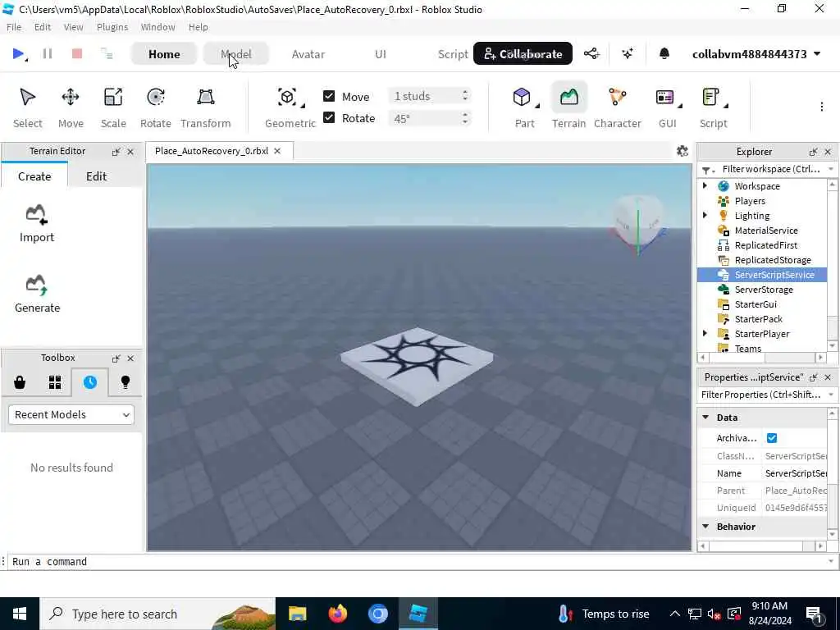Open Firefox from the taskbar
Image resolution: width=840 pixels, height=630 pixels.
point(337,614)
